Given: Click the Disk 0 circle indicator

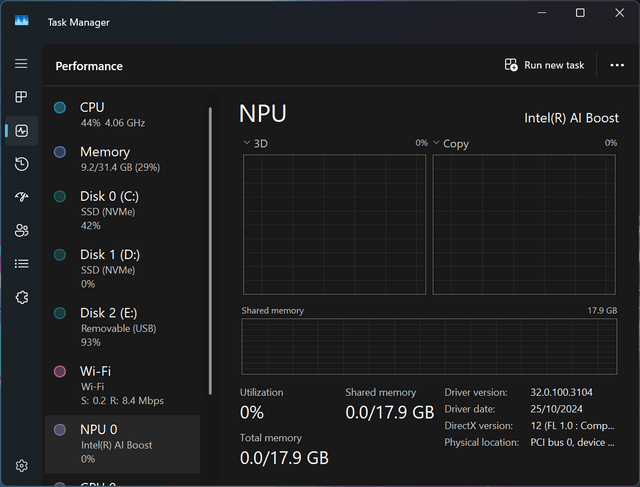Looking at the screenshot, I should (x=60, y=196).
